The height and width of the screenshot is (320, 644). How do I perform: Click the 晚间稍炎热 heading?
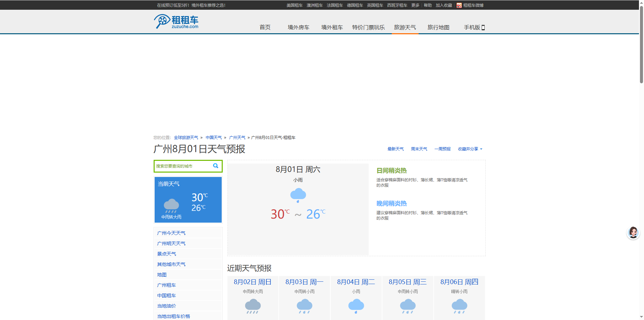coord(391,203)
